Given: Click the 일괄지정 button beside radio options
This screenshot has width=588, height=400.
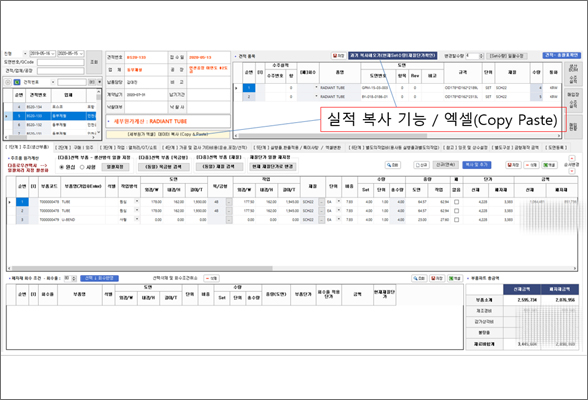Looking at the screenshot, I should click(x=115, y=166).
